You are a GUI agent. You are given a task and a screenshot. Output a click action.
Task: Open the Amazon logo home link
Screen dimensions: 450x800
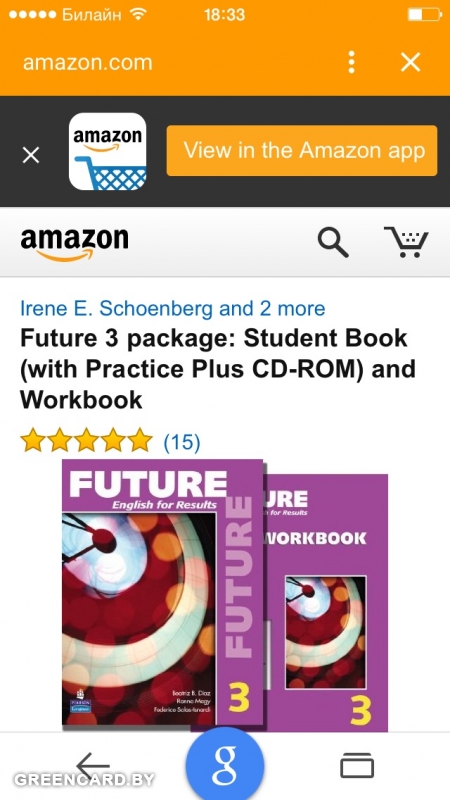coord(74,243)
